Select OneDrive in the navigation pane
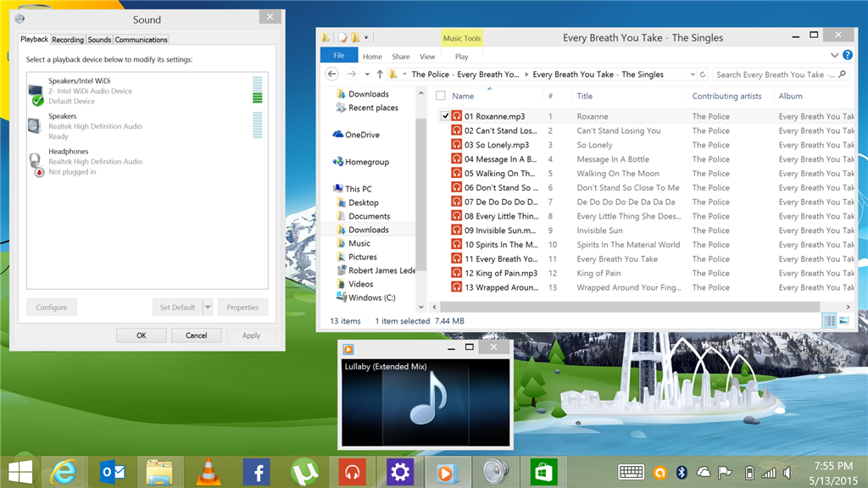 click(x=362, y=135)
